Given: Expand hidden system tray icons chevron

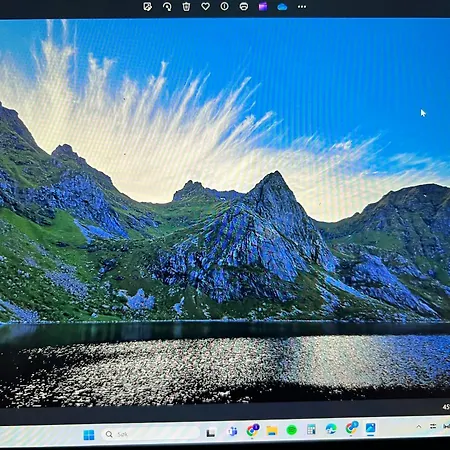Looking at the screenshot, I should (419, 426).
